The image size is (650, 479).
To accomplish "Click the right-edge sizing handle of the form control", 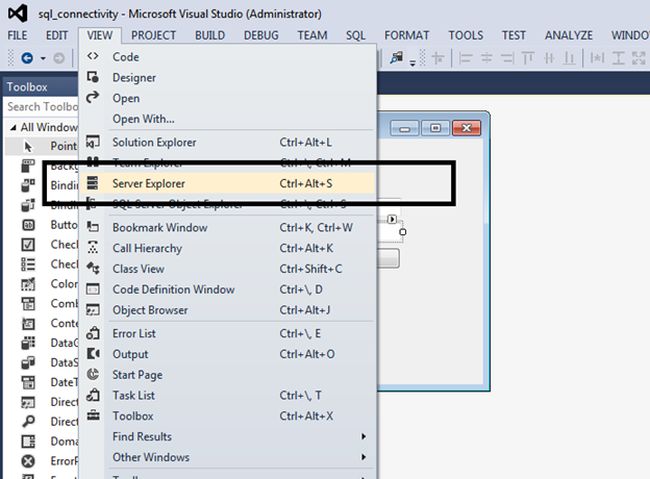I will point(403,232).
